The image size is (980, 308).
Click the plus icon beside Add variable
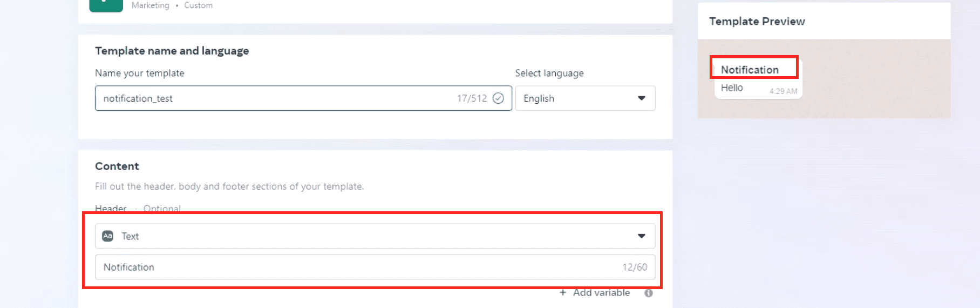click(563, 292)
